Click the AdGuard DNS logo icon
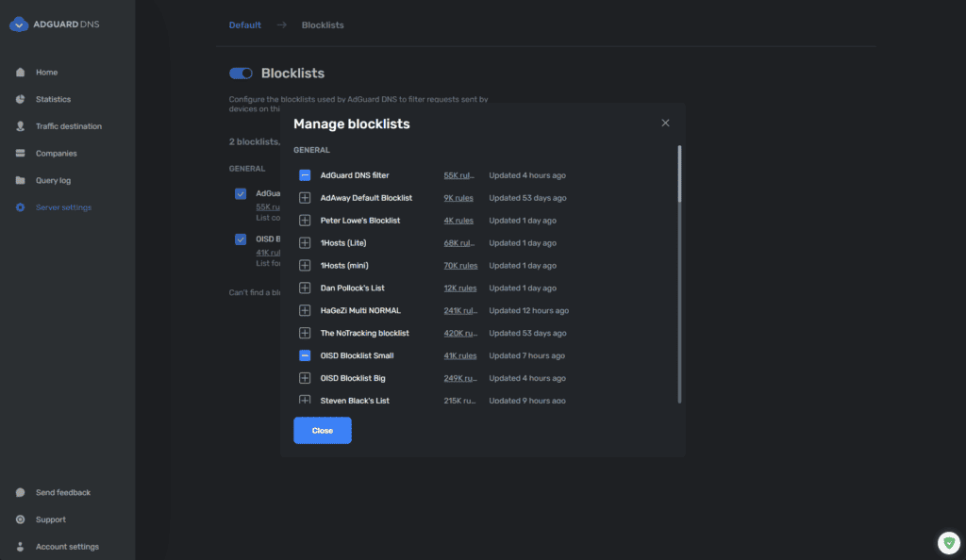The width and height of the screenshot is (966, 560). (x=19, y=25)
